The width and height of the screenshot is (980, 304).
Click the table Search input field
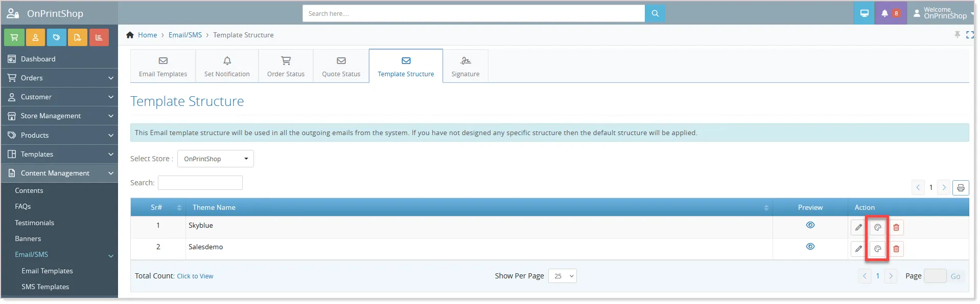pyautogui.click(x=200, y=183)
